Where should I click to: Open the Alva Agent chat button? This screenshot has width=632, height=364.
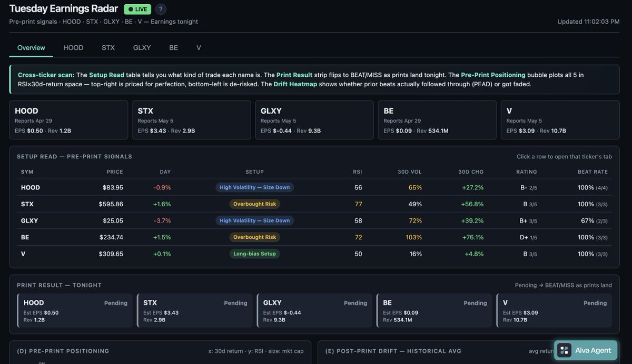586,350
